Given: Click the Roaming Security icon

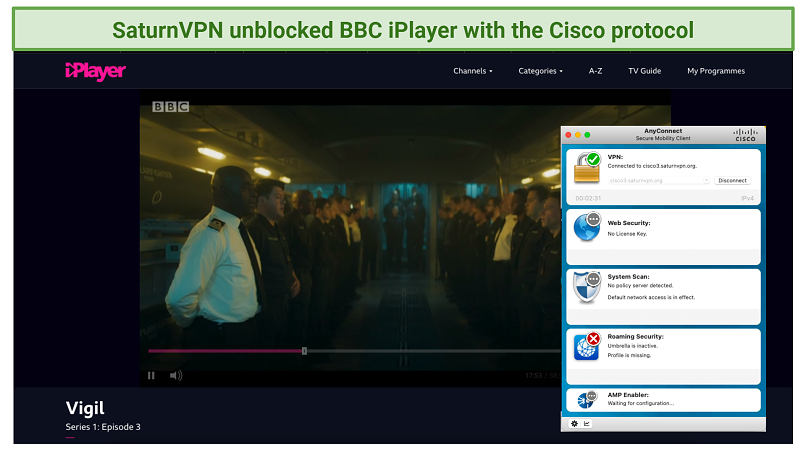Looking at the screenshot, I should point(586,345).
